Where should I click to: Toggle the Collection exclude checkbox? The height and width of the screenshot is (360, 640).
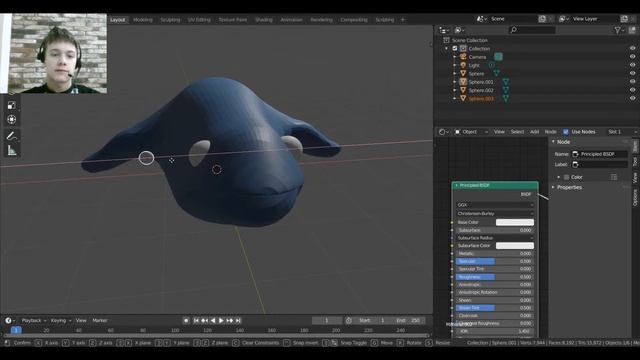tap(455, 48)
